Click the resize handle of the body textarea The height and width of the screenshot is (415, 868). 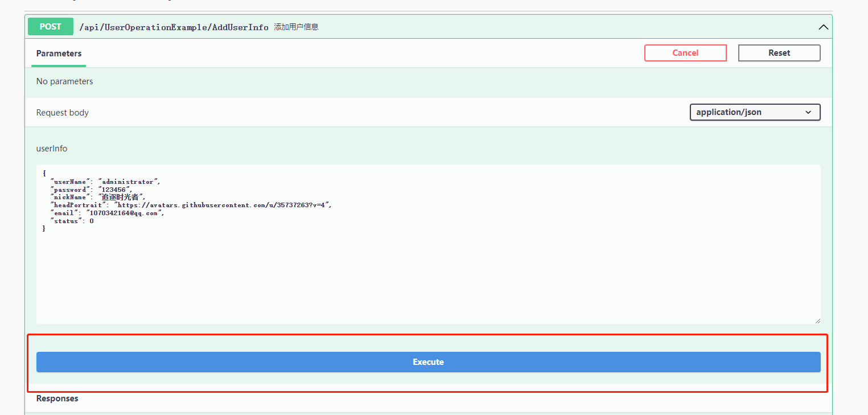818,321
